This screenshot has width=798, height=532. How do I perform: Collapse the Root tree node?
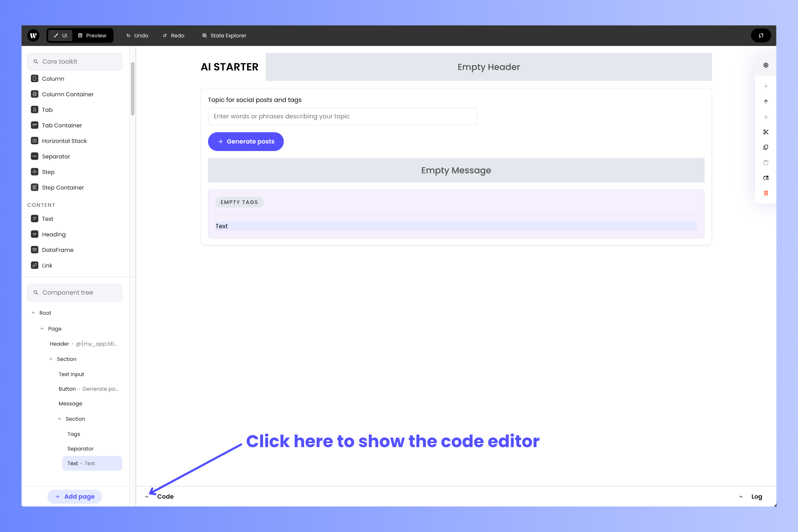click(x=33, y=313)
